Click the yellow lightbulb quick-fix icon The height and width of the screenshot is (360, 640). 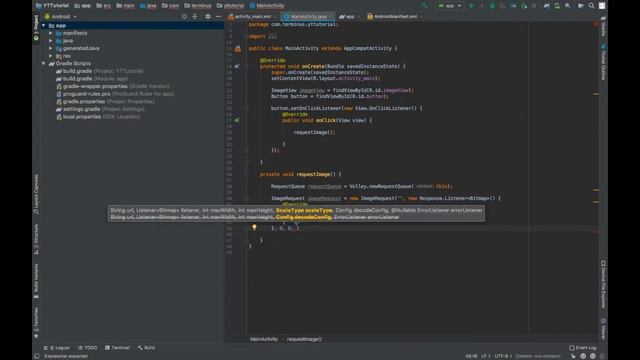click(x=254, y=227)
